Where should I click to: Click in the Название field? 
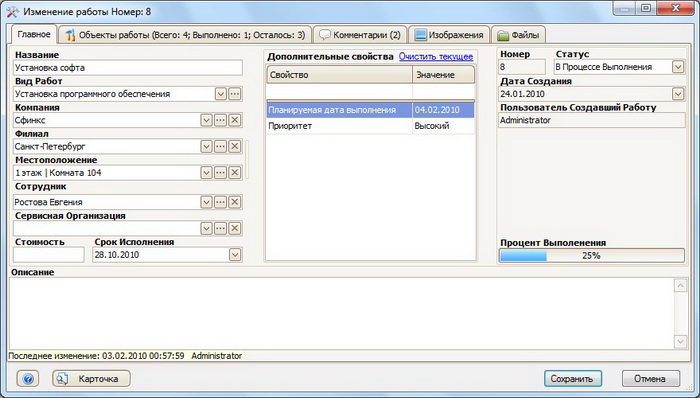[128, 68]
